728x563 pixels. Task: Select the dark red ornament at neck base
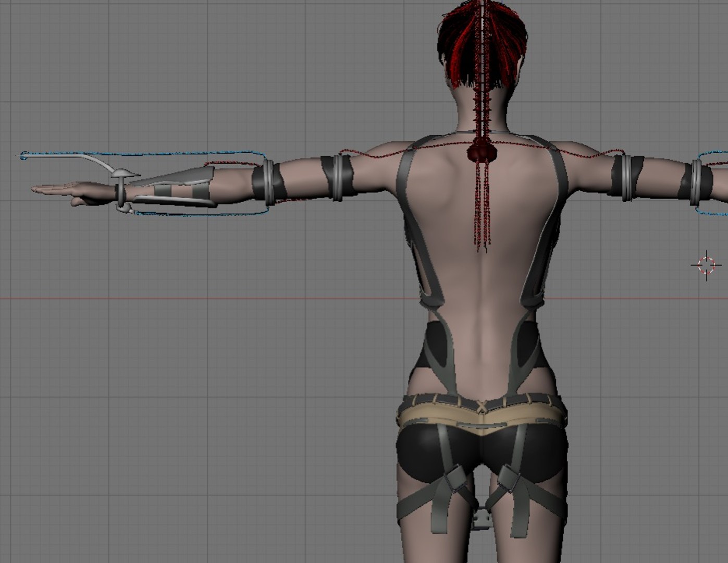[482, 151]
